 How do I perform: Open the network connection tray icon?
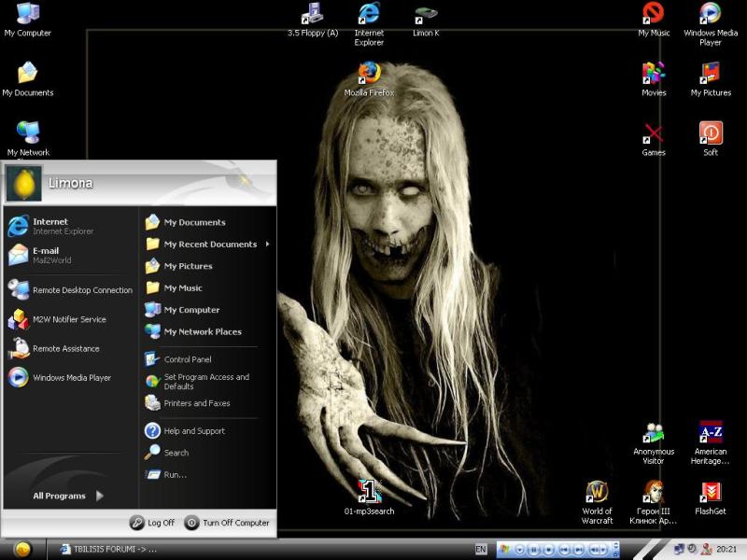click(x=679, y=549)
